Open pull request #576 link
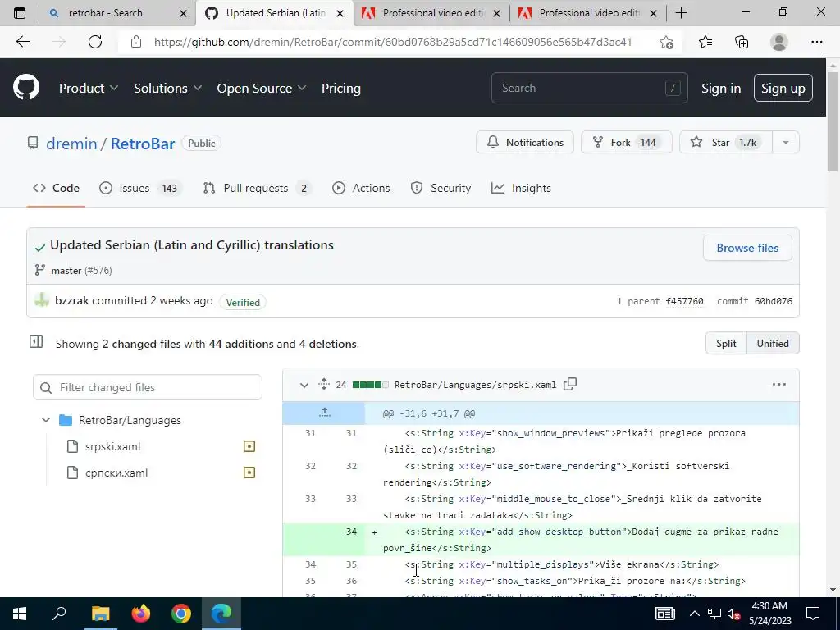This screenshot has width=840, height=630. point(98,271)
